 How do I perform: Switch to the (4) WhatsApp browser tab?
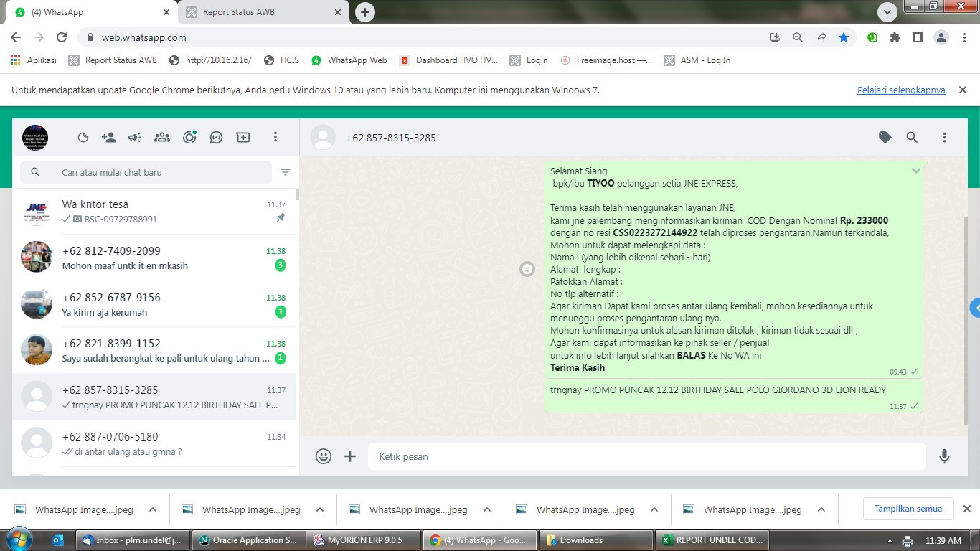[90, 12]
